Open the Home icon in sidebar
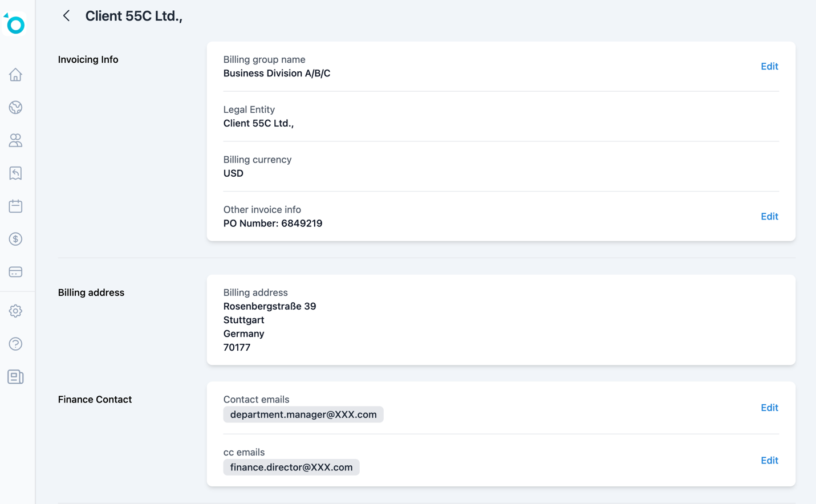This screenshot has height=504, width=816. click(15, 75)
